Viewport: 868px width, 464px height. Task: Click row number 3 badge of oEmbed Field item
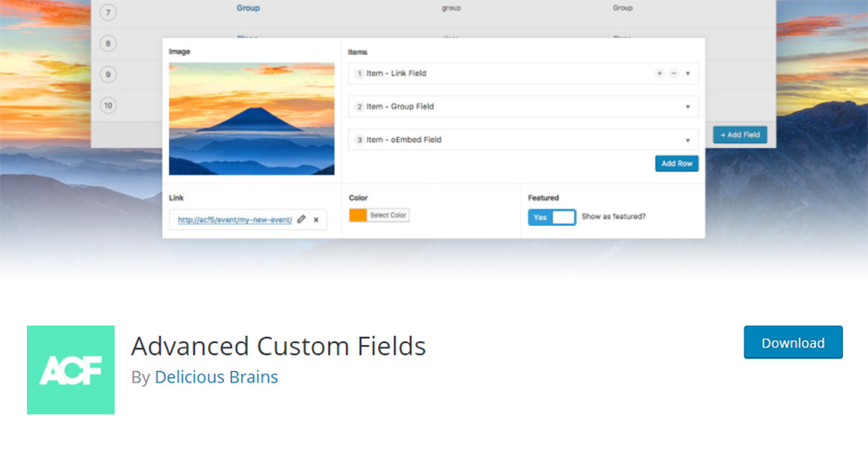pyautogui.click(x=359, y=140)
